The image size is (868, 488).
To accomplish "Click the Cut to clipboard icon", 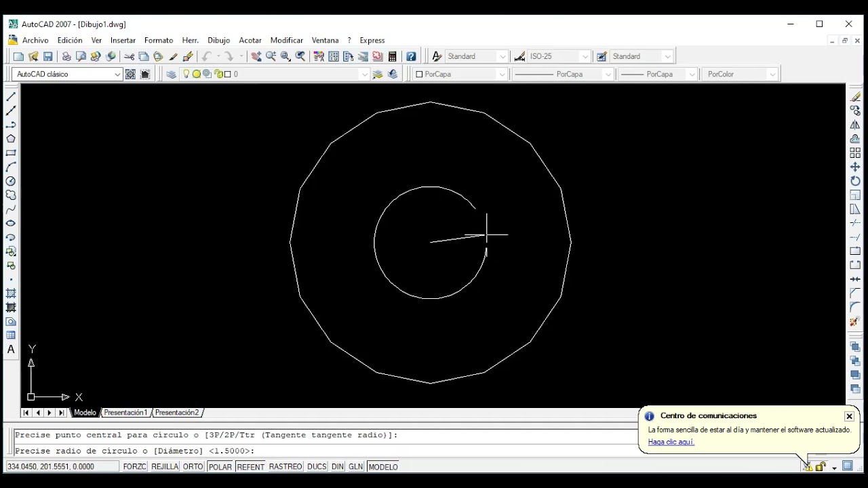I will coord(129,56).
